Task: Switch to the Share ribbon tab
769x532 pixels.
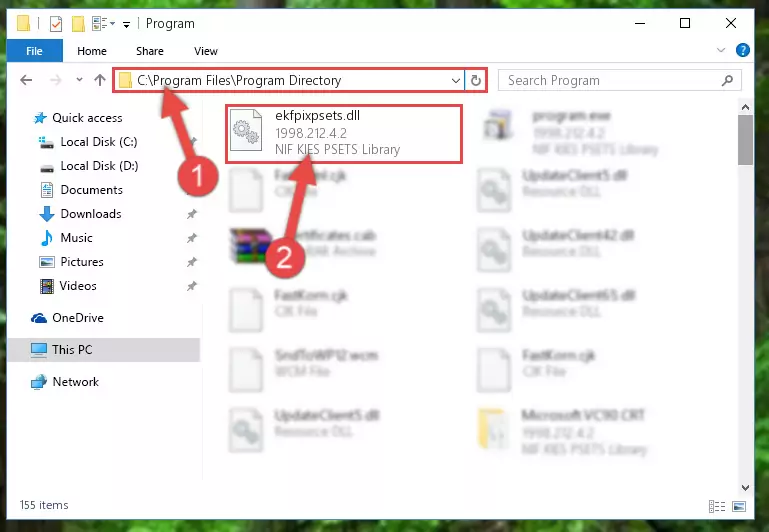Action: pyautogui.click(x=150, y=51)
